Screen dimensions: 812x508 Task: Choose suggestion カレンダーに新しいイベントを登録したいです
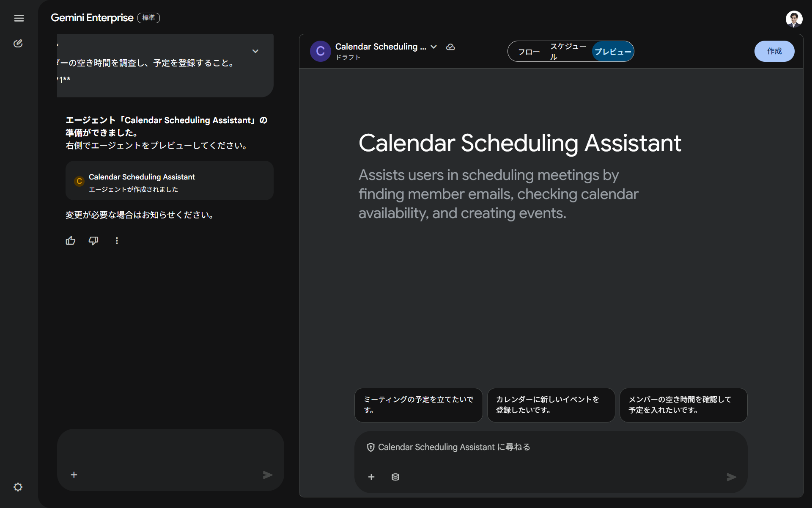pyautogui.click(x=551, y=405)
